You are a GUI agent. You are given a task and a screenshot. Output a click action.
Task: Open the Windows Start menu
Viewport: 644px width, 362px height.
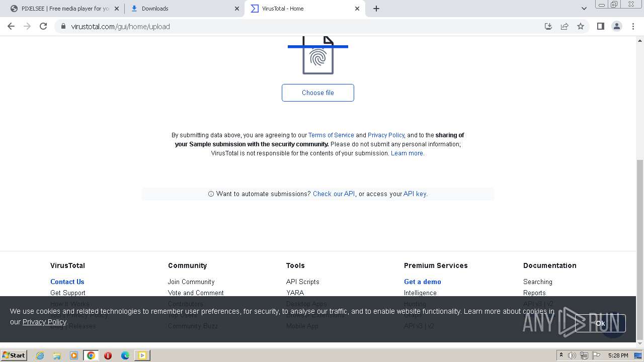click(14, 355)
